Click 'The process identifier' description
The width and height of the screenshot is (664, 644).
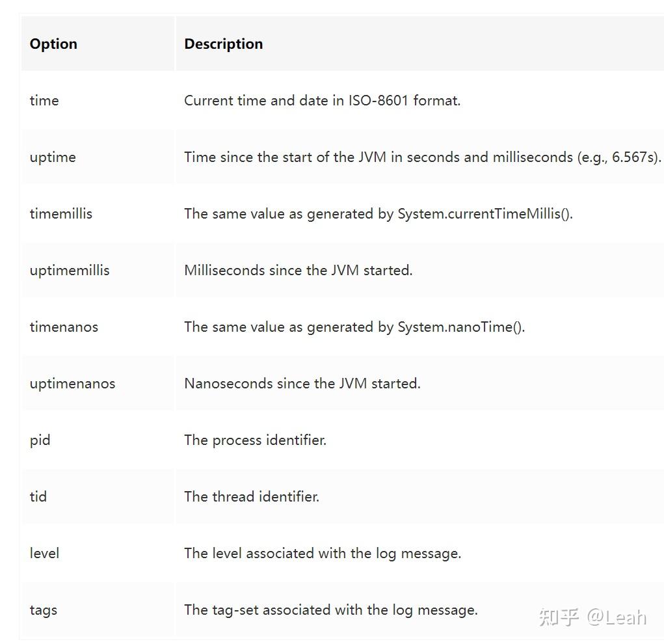[255, 440]
